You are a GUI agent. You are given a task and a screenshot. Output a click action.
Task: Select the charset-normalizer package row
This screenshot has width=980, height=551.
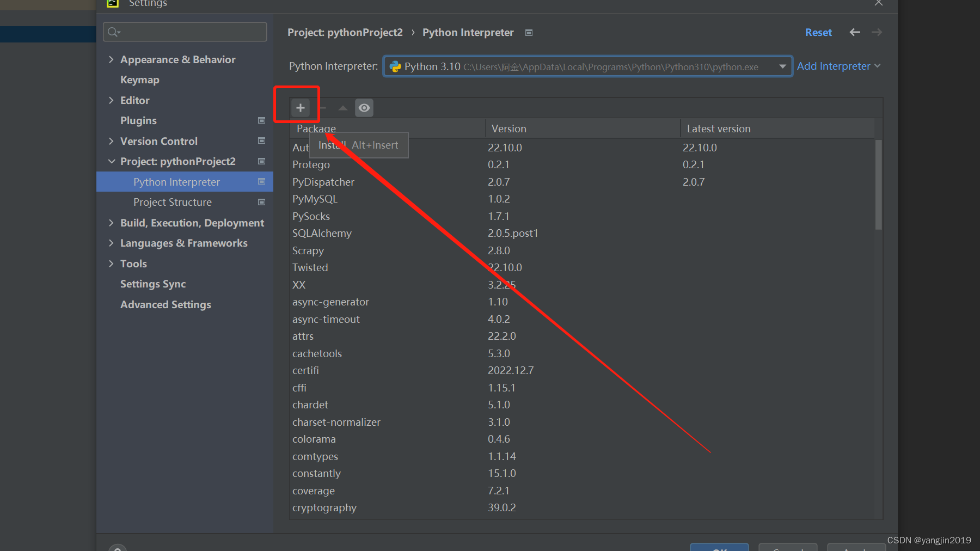click(x=582, y=422)
